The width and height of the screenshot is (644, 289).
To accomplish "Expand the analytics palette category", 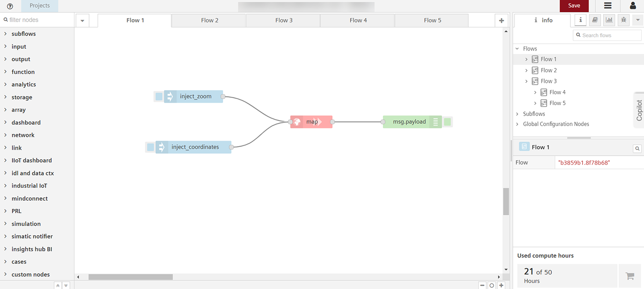I will 37,84.
